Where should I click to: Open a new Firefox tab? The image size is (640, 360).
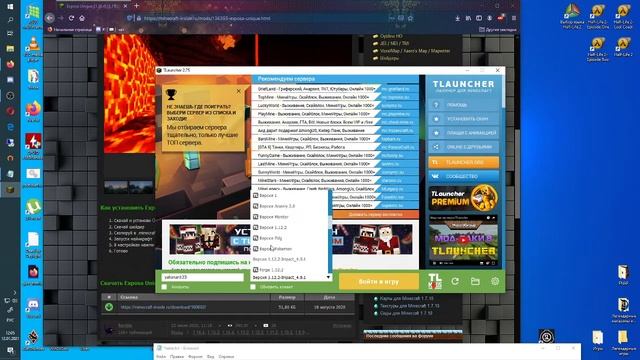(x=136, y=6)
